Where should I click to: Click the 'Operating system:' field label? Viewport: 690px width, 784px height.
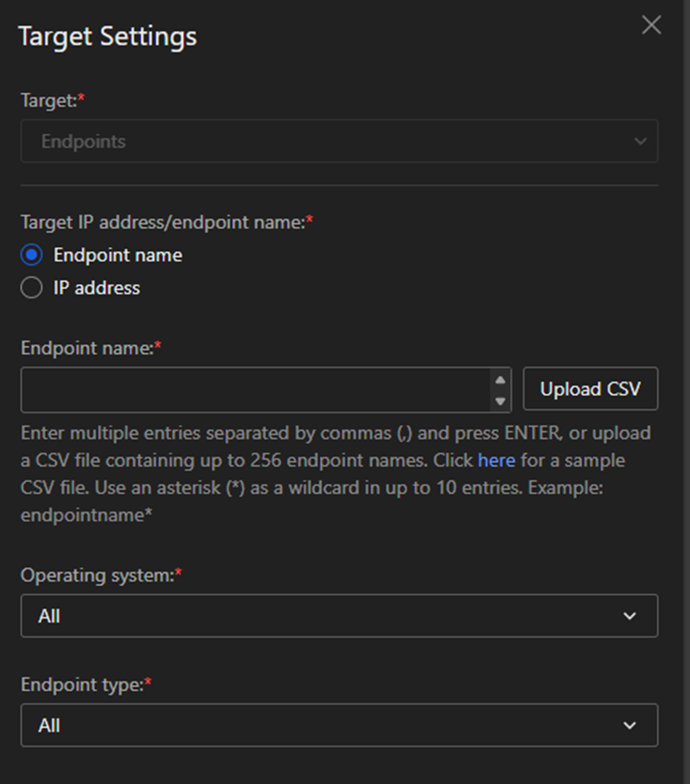click(x=98, y=575)
